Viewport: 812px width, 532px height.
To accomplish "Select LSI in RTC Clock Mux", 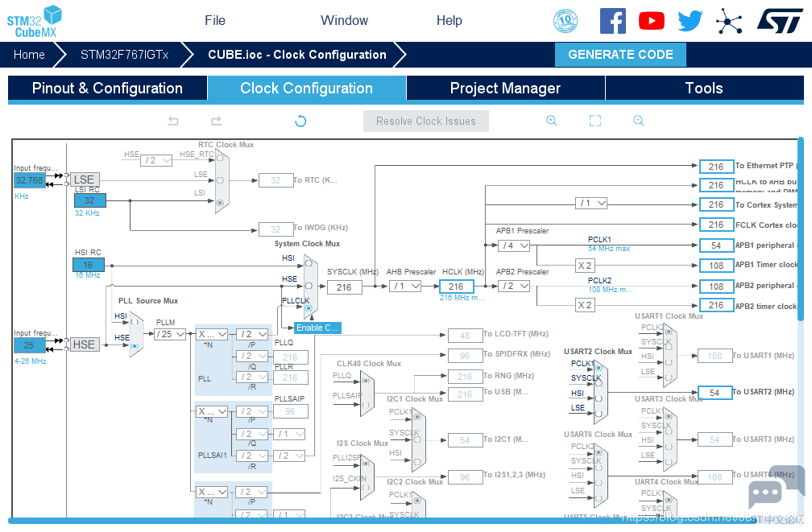I will point(220,202).
